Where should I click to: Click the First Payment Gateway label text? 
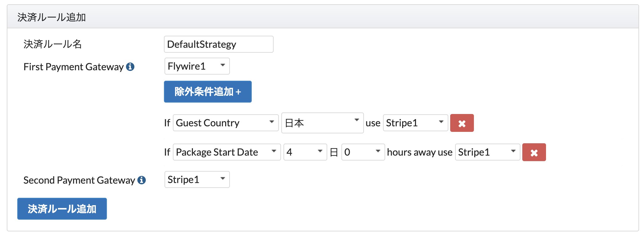(73, 67)
